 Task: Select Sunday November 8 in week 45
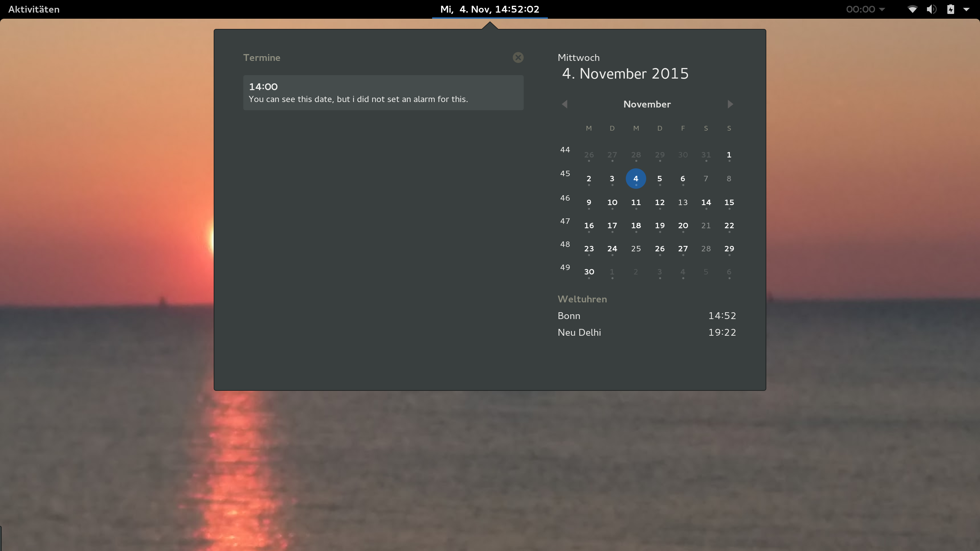pos(729,178)
